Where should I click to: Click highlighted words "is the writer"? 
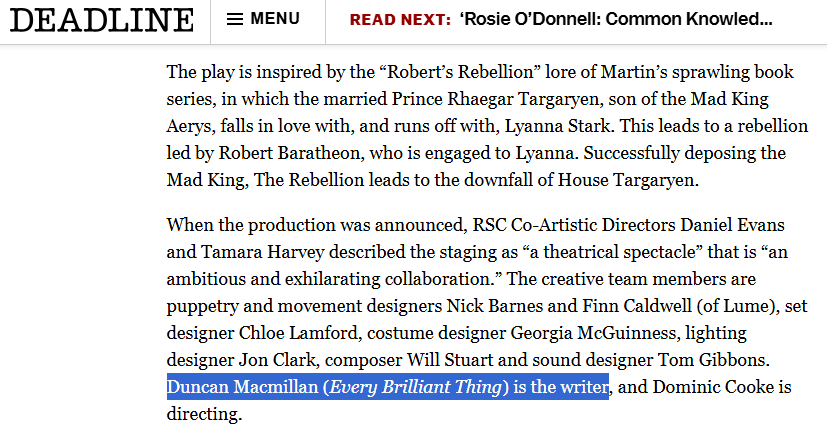click(561, 387)
